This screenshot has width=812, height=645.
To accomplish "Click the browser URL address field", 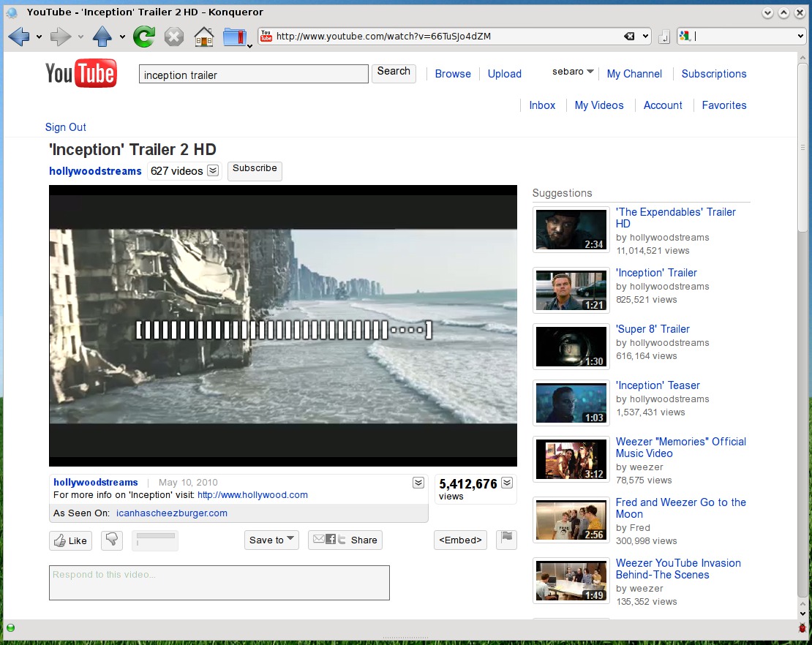I will coord(447,37).
